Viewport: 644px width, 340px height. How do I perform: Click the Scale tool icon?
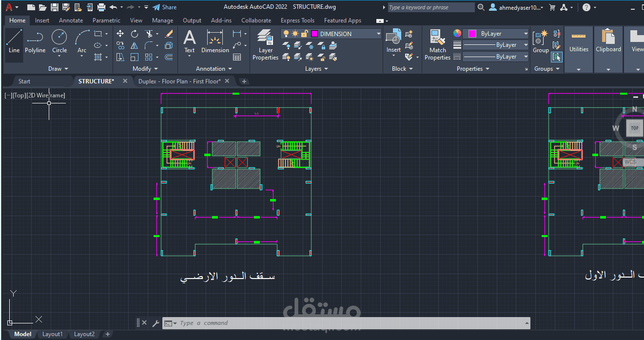[134, 57]
